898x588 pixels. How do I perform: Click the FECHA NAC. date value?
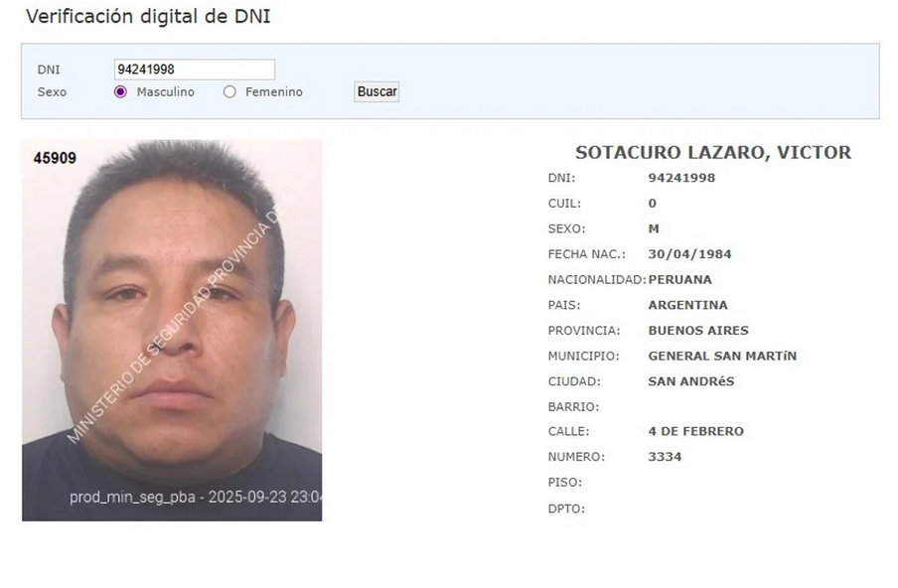pyautogui.click(x=689, y=253)
